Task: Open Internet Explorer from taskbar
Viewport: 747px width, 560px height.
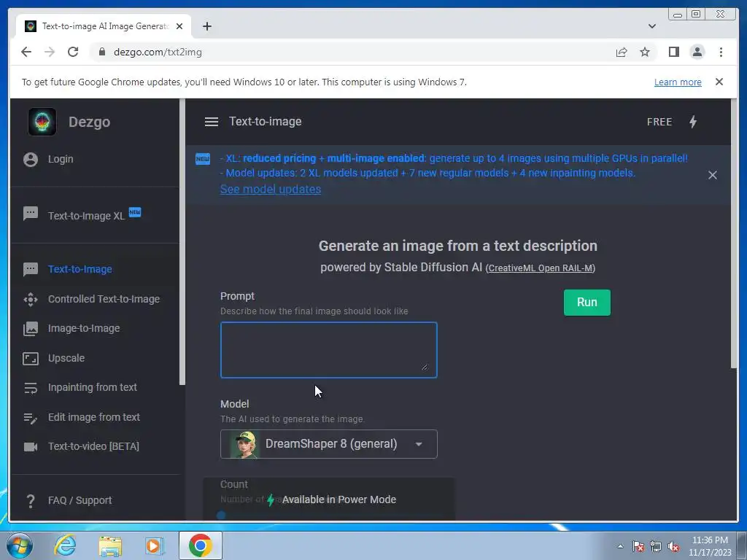Action: 65,545
